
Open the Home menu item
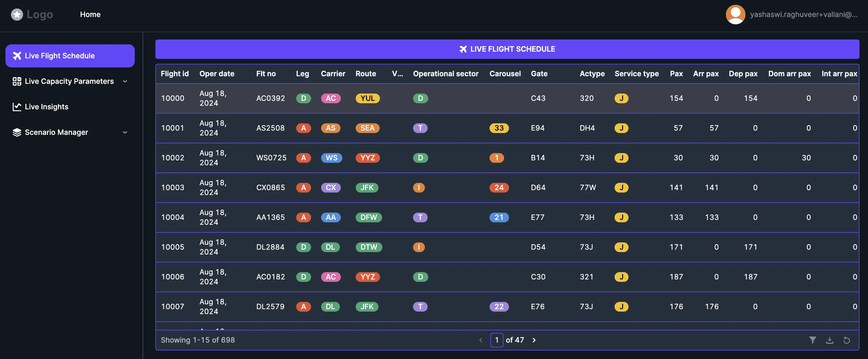tap(90, 15)
